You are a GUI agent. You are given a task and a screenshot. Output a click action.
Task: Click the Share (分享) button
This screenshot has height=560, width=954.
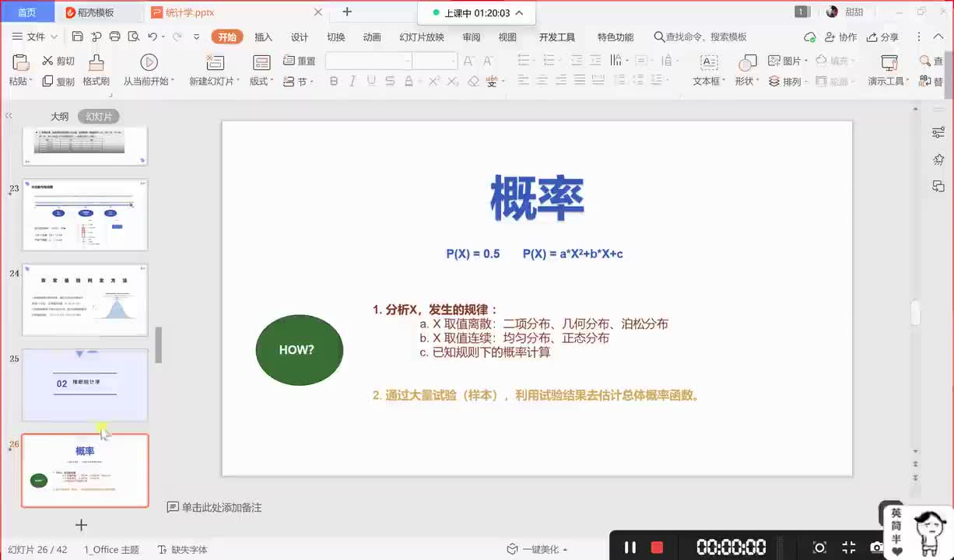tap(882, 37)
